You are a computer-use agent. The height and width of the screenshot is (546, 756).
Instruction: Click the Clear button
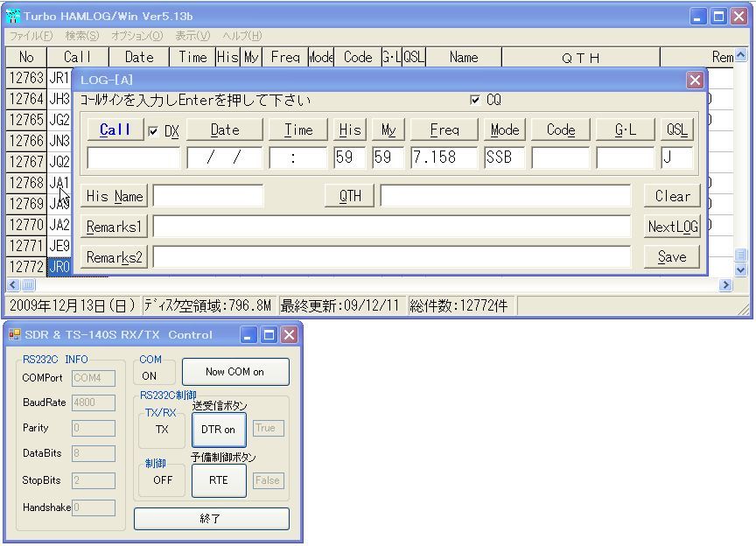[672, 196]
